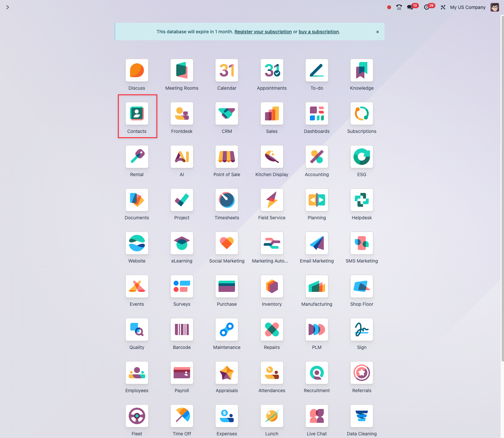
Task: Launch the Website app
Action: [x=137, y=243]
